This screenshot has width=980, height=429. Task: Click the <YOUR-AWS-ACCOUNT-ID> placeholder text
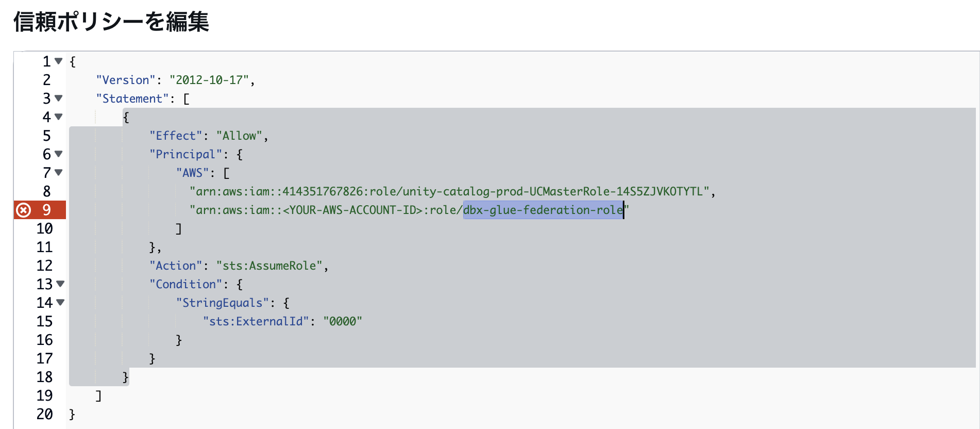click(x=353, y=210)
